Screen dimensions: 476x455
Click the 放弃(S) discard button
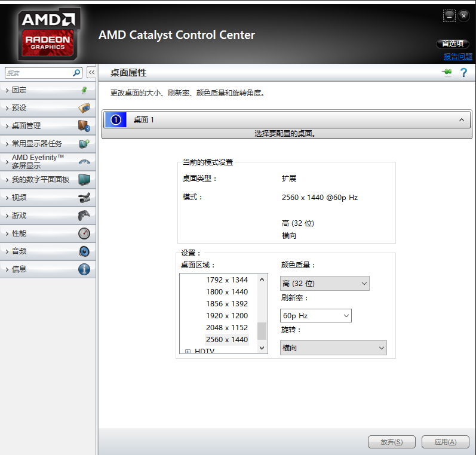(x=392, y=442)
